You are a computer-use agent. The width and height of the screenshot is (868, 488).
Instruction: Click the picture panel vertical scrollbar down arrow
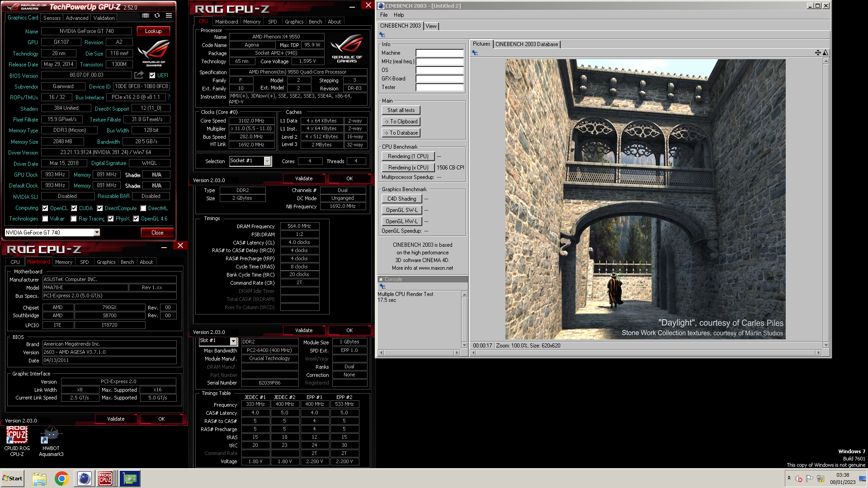coord(826,345)
